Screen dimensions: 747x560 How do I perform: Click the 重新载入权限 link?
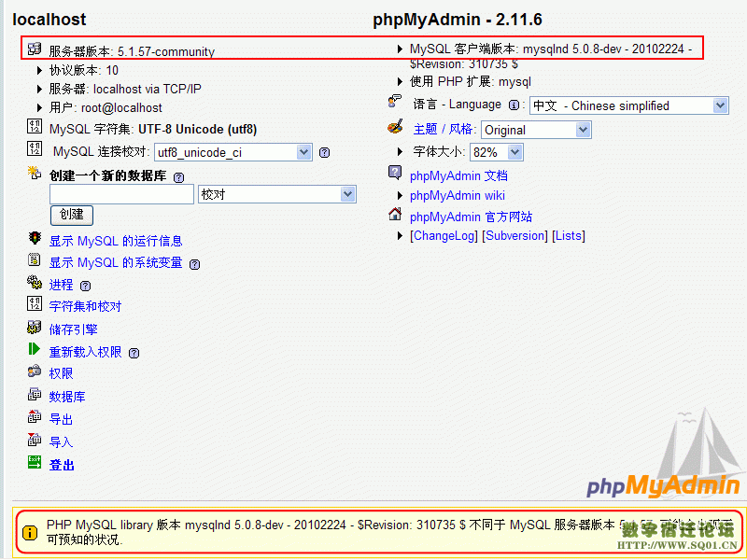(x=85, y=352)
